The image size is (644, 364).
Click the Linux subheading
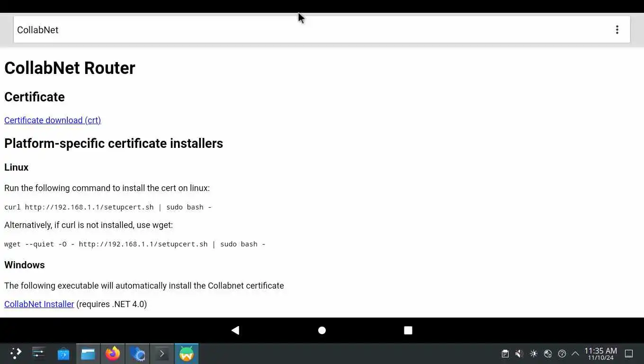point(17,167)
